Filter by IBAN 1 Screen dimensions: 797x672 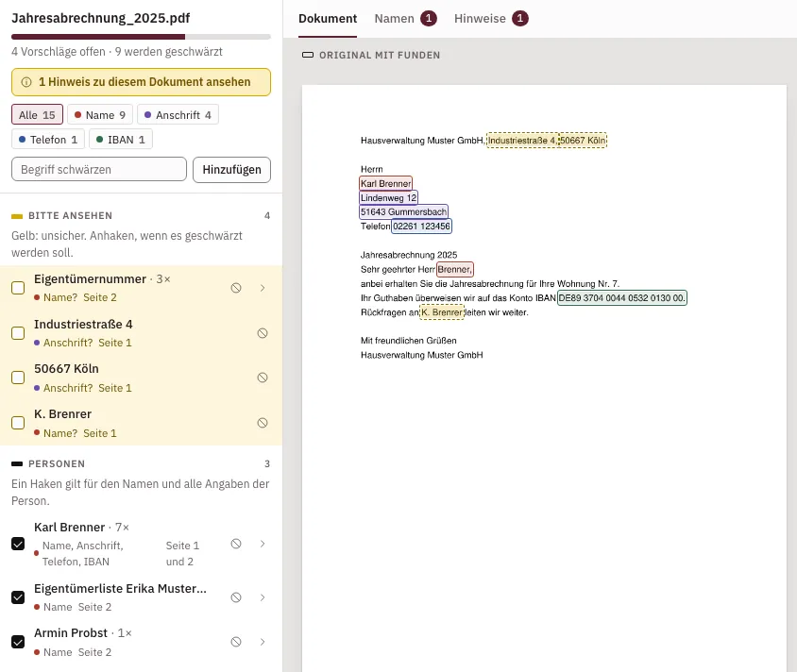[121, 139]
